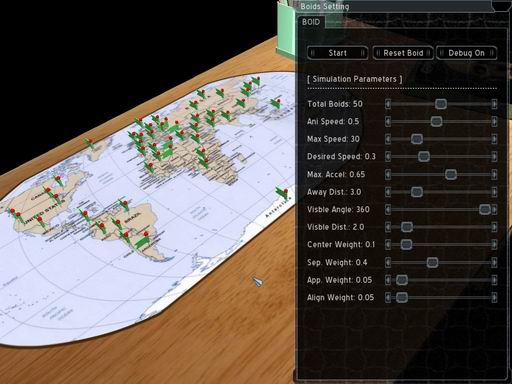Decrease Total Boids with left arrow
Screen dimensions: 512x384
pyautogui.click(x=388, y=104)
